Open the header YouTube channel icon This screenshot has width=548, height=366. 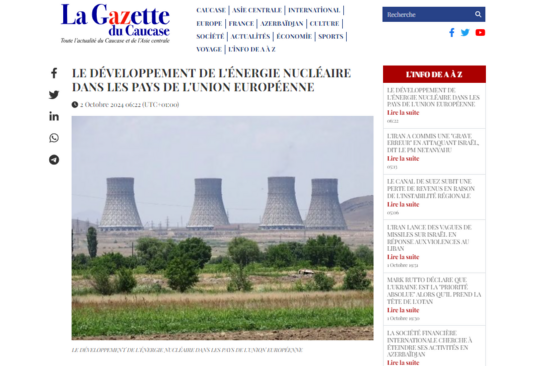[x=480, y=33]
